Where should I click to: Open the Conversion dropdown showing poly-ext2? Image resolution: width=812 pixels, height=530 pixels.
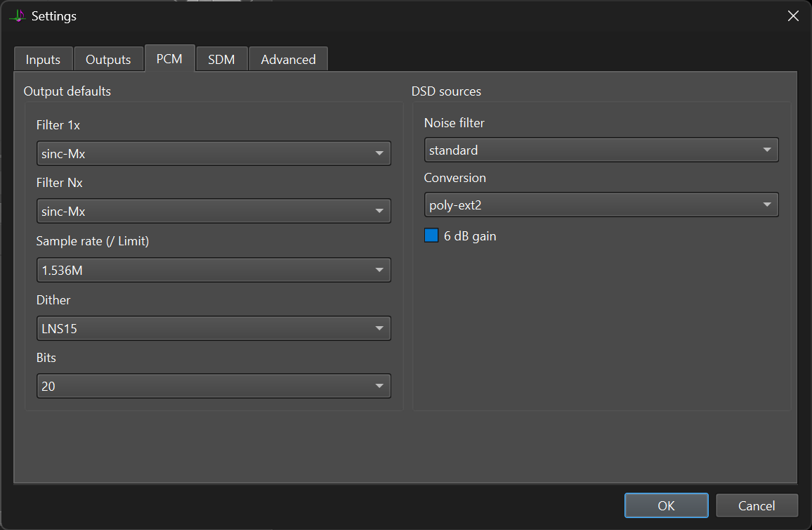coord(601,205)
